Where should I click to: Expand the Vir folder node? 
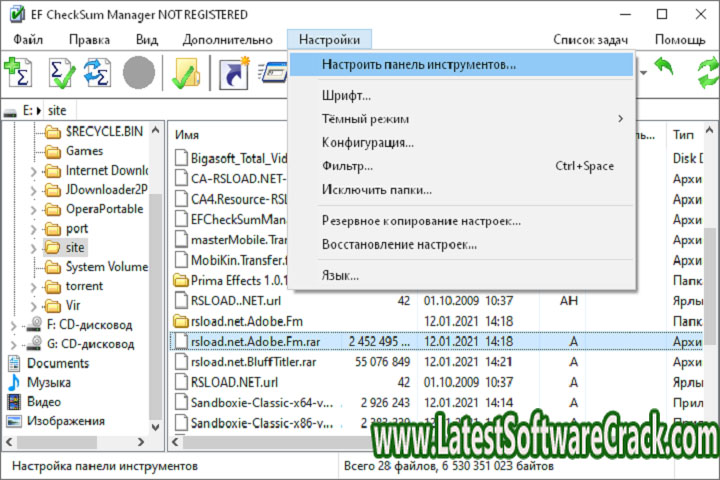coord(33,306)
